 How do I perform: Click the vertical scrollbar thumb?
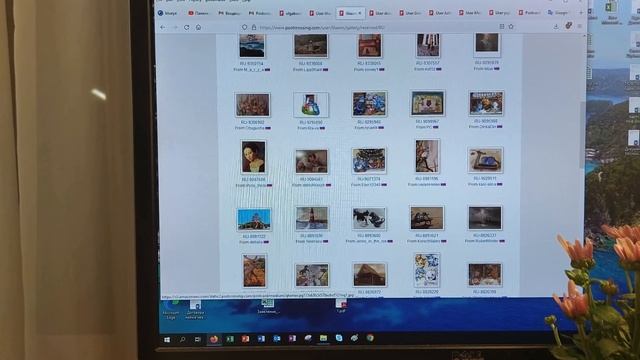click(583, 135)
